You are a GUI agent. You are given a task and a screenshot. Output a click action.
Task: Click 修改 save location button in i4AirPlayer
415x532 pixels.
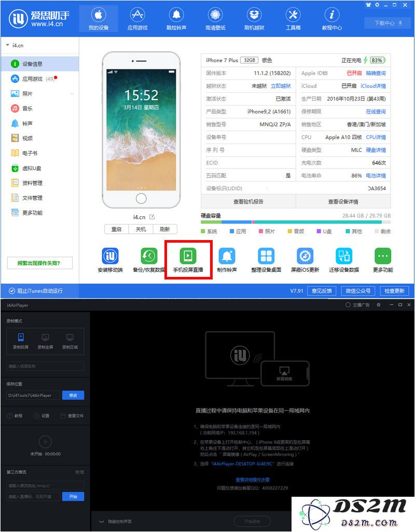73,395
